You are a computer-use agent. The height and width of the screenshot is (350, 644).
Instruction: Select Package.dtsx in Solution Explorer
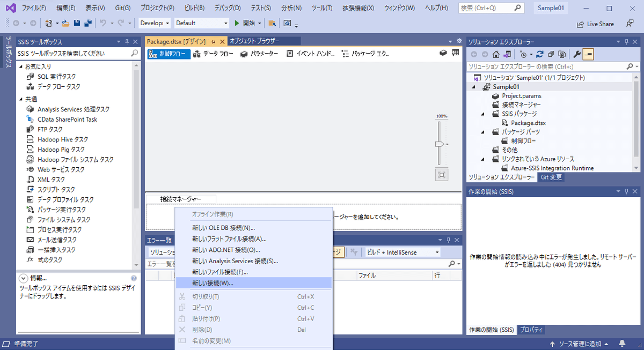click(x=528, y=123)
